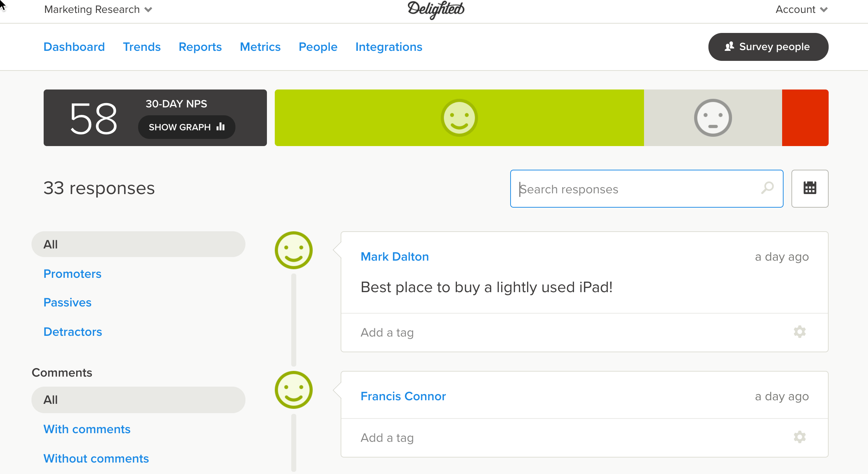Viewport: 868px width, 474px height.
Task: Click the passive neutral face in NPS bar
Action: point(713,118)
